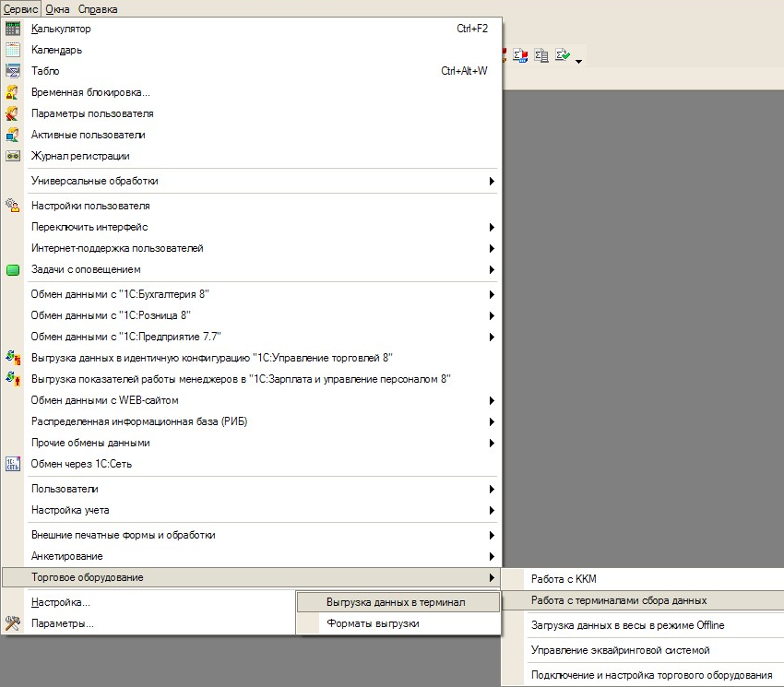This screenshot has width=784, height=687.
Task: Click toolbar sigma icon with green checkmark
Action: (x=562, y=55)
